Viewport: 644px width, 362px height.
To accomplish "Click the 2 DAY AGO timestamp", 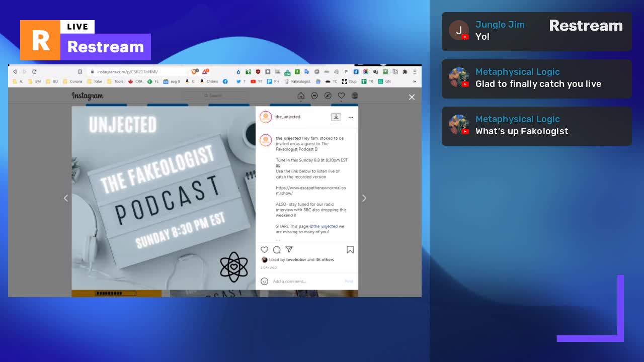I will click(269, 267).
